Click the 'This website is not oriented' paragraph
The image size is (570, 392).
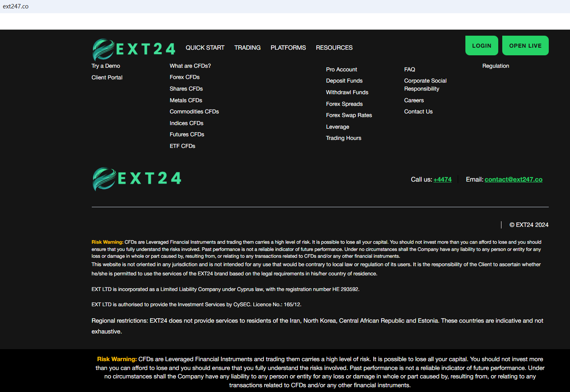click(x=316, y=269)
